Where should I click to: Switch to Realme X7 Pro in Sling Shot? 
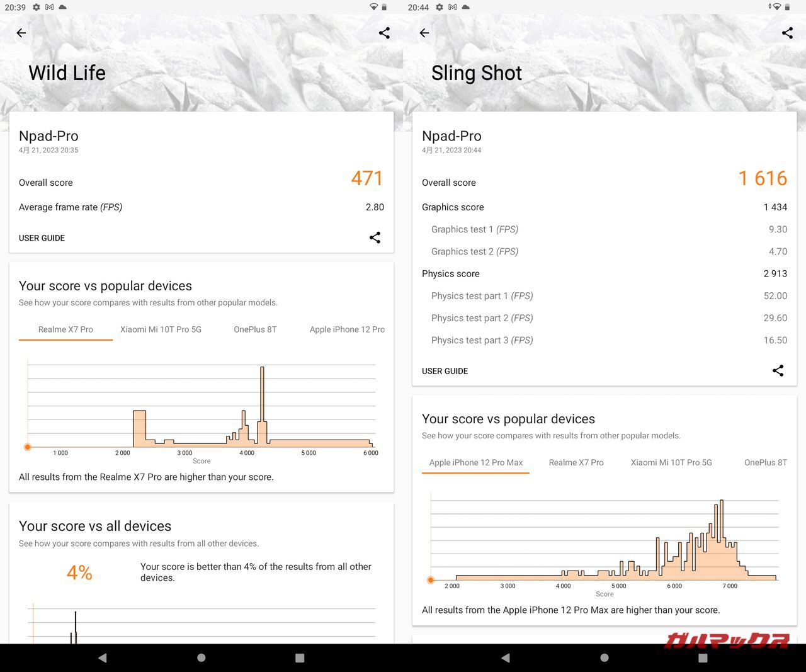pos(576,462)
